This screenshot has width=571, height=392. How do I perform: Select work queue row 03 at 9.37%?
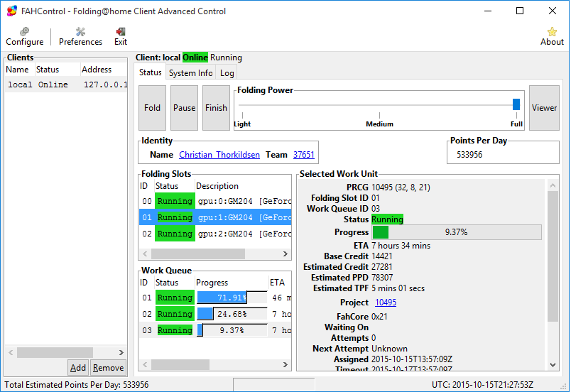(215, 330)
